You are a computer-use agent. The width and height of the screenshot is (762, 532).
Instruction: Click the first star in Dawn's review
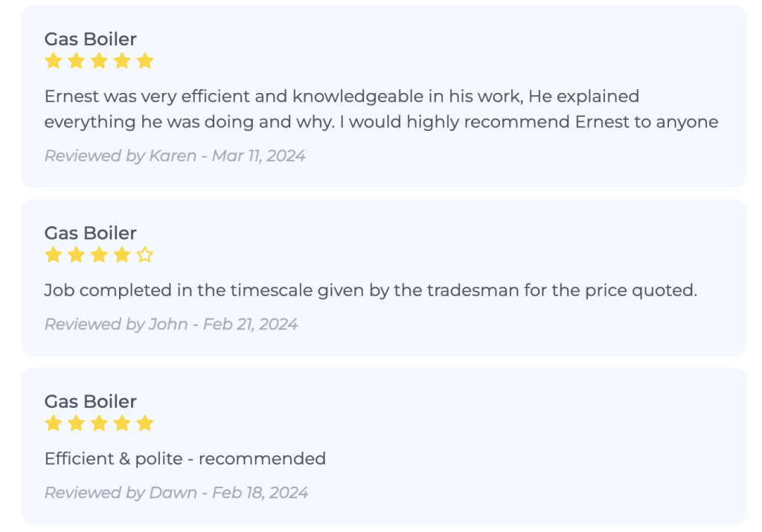(53, 423)
